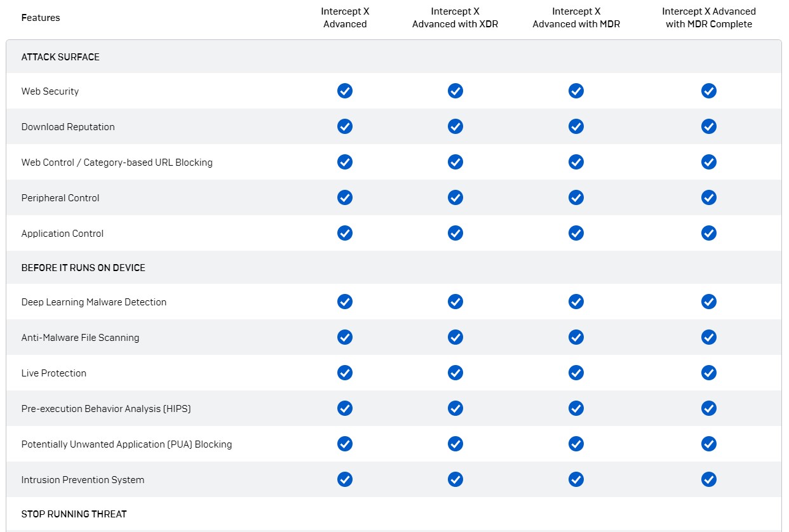This screenshot has height=532, width=789.
Task: Select the "Intrusion Prevention System" feature name
Action: [83, 480]
